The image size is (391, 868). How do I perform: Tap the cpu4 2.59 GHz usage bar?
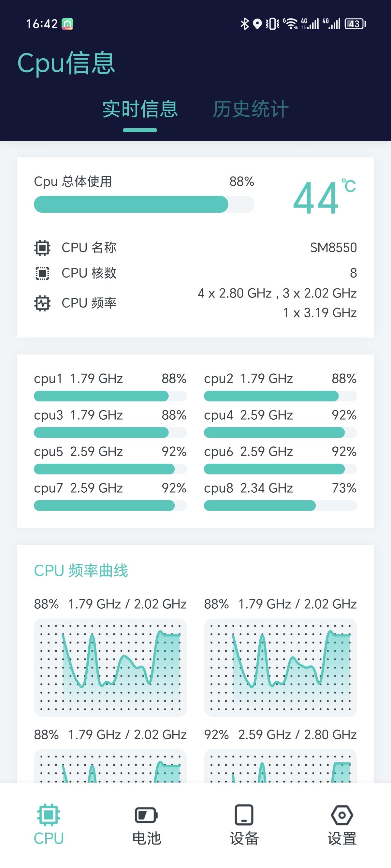[x=281, y=432]
